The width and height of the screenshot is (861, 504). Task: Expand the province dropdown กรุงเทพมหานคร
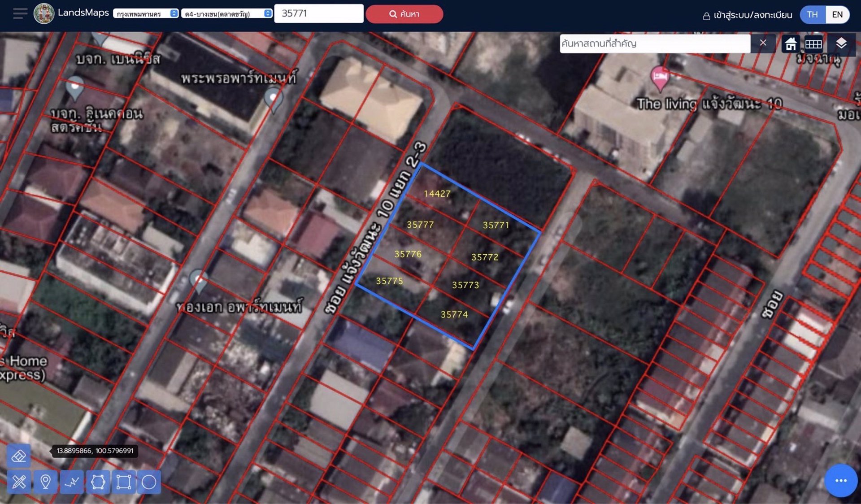[x=146, y=14]
